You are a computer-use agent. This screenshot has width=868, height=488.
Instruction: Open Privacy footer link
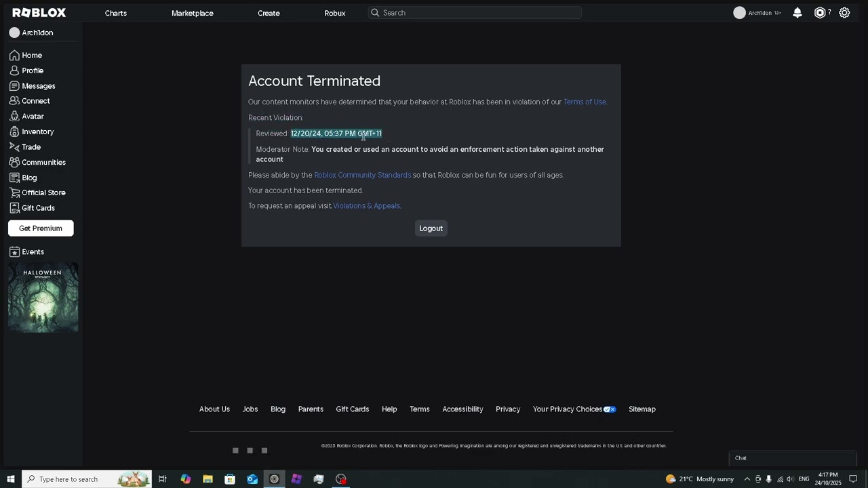508,409
